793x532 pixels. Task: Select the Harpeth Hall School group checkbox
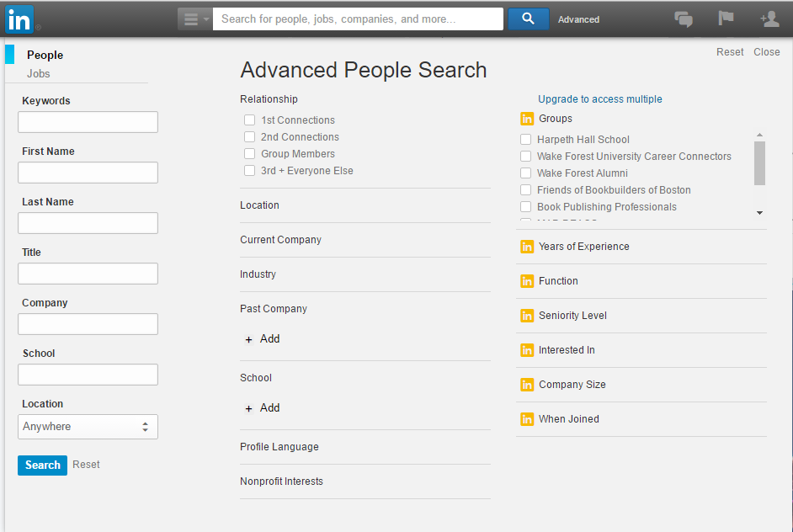tap(526, 140)
